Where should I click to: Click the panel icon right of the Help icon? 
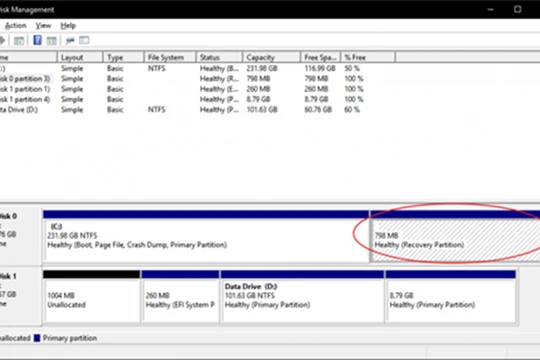[51, 41]
